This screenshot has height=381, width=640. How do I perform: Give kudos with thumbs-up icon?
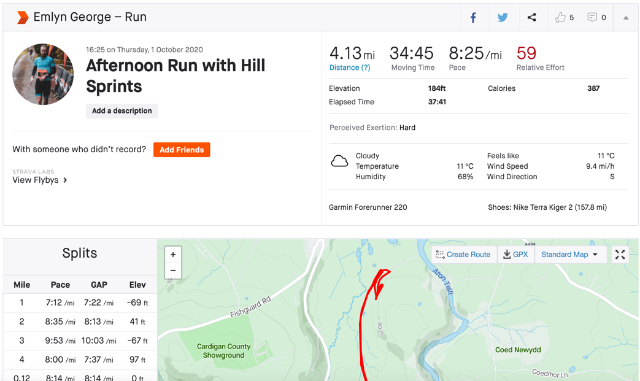pos(560,18)
